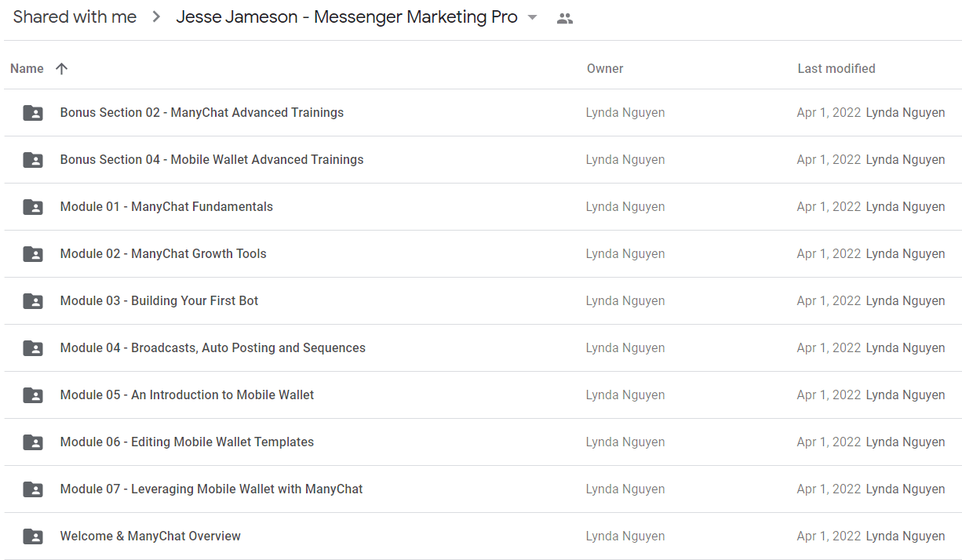
Task: Select Module 01 - ManyChat Fundamentals
Action: (x=166, y=206)
